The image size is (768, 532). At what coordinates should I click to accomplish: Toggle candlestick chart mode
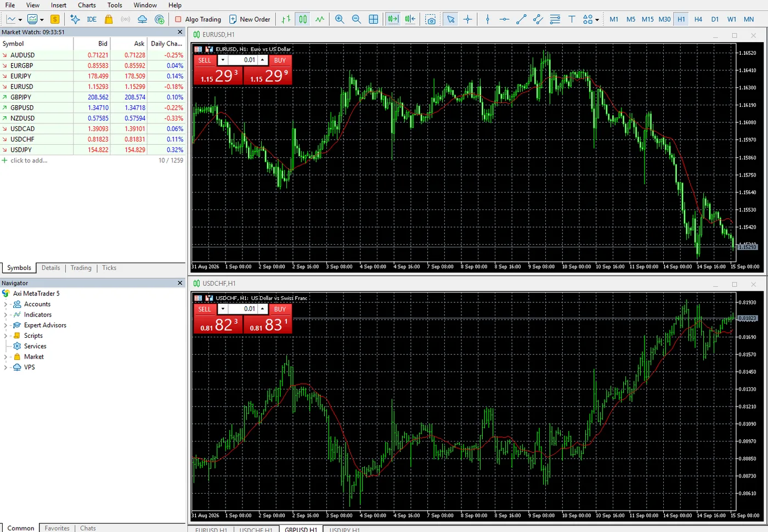click(303, 19)
